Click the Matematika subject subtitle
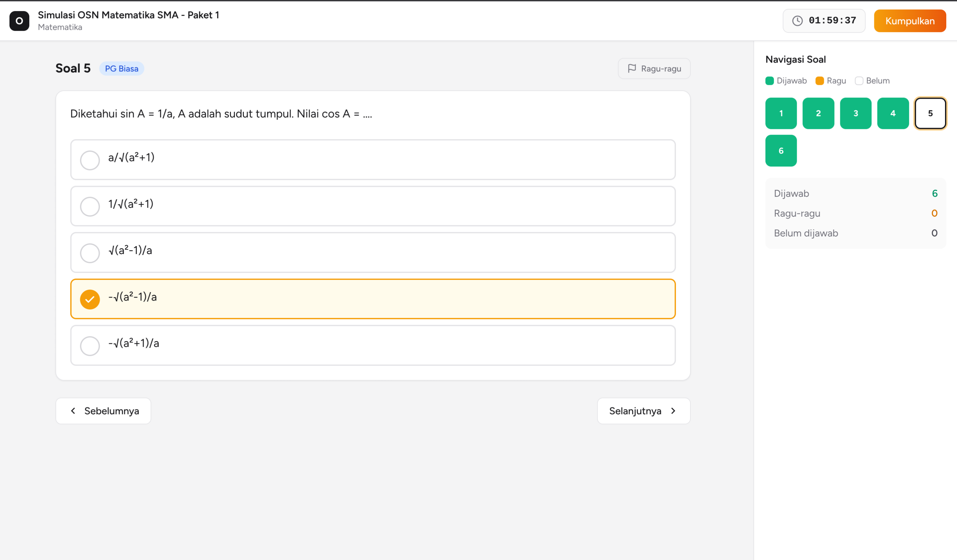The width and height of the screenshot is (957, 560). coord(60,27)
